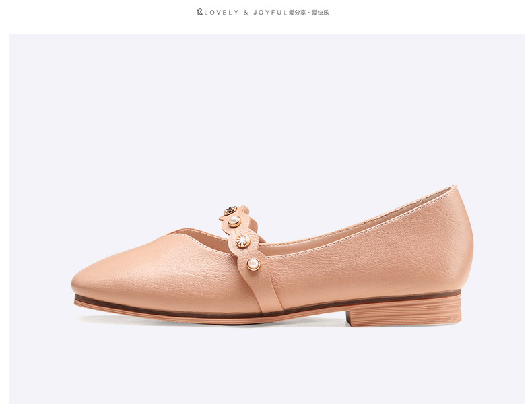Click the dark jeweled stud at the strap top
The width and height of the screenshot is (532, 417).
coord(230,210)
